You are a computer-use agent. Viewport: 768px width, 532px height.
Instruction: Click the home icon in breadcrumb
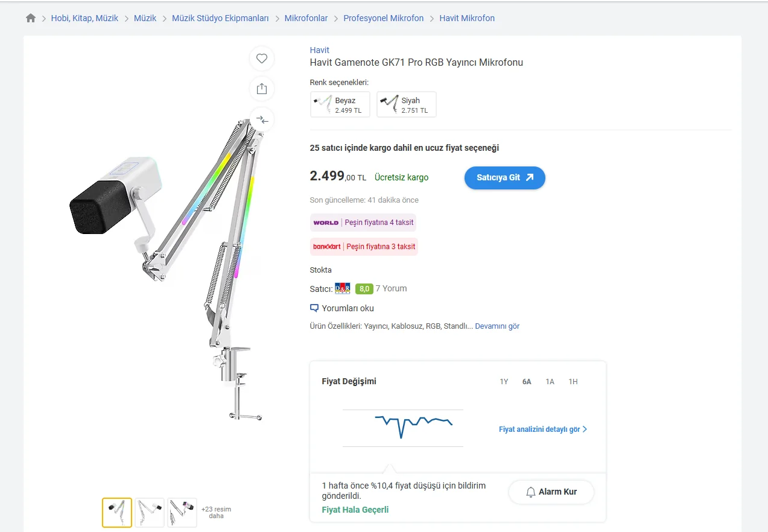tap(31, 18)
